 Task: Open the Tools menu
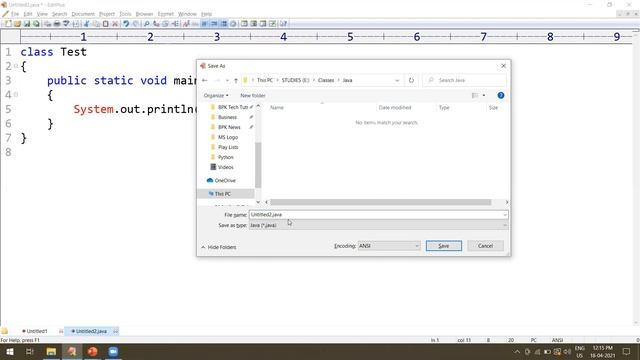(x=125, y=14)
